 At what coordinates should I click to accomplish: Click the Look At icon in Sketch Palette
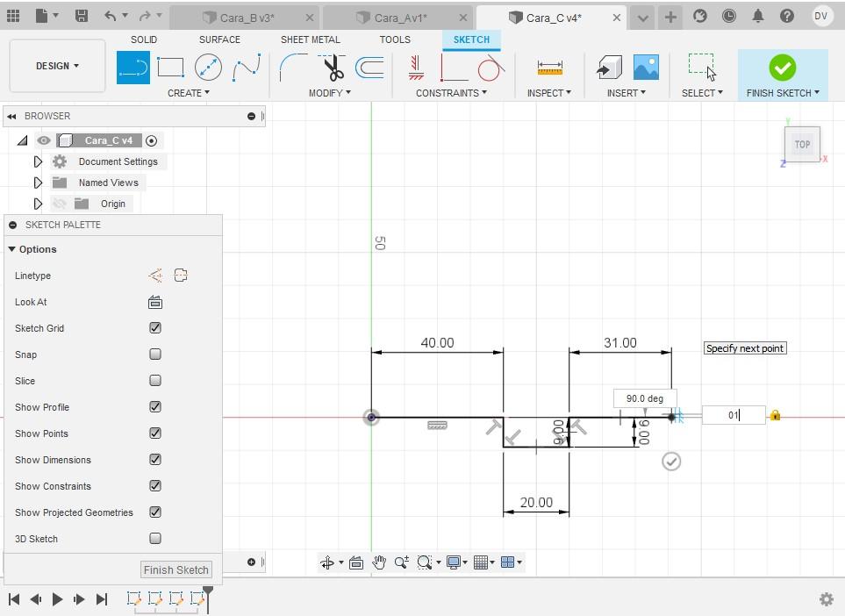tap(155, 303)
